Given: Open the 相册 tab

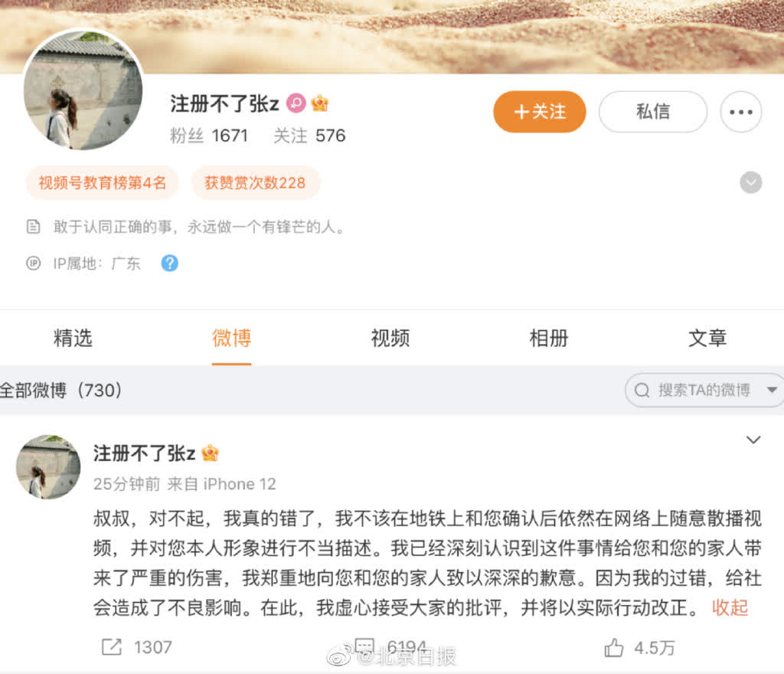Looking at the screenshot, I should point(549,339).
